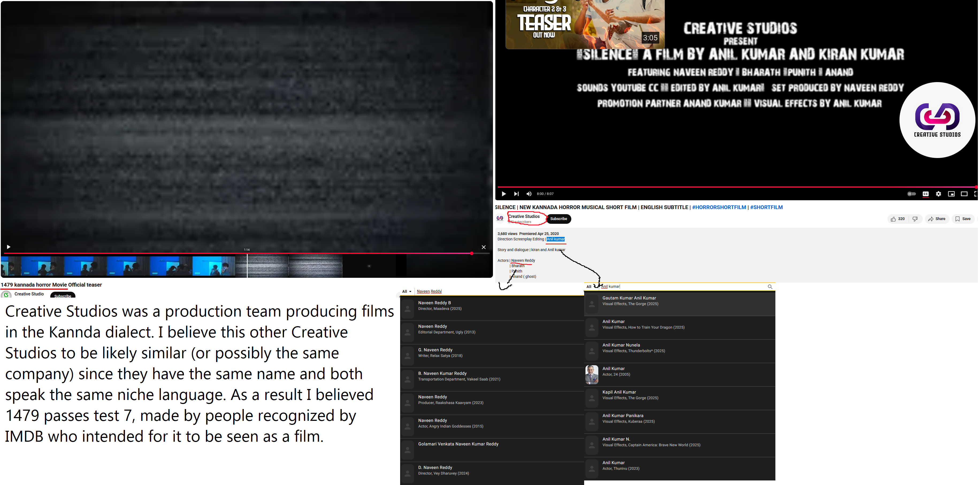Click the Creative Studios end-screen logo
The image size is (980, 485).
tap(937, 120)
